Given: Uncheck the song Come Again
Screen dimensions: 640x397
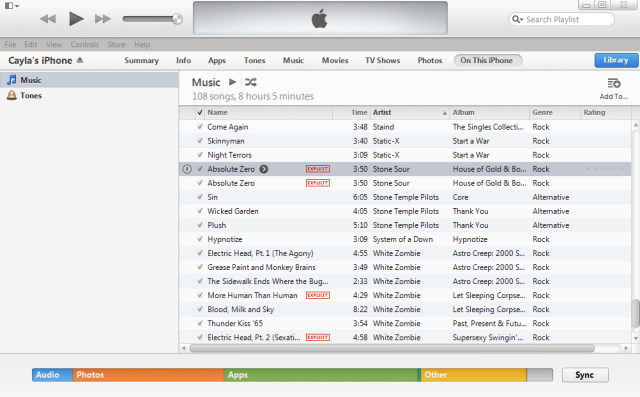Looking at the screenshot, I should pos(200,127).
